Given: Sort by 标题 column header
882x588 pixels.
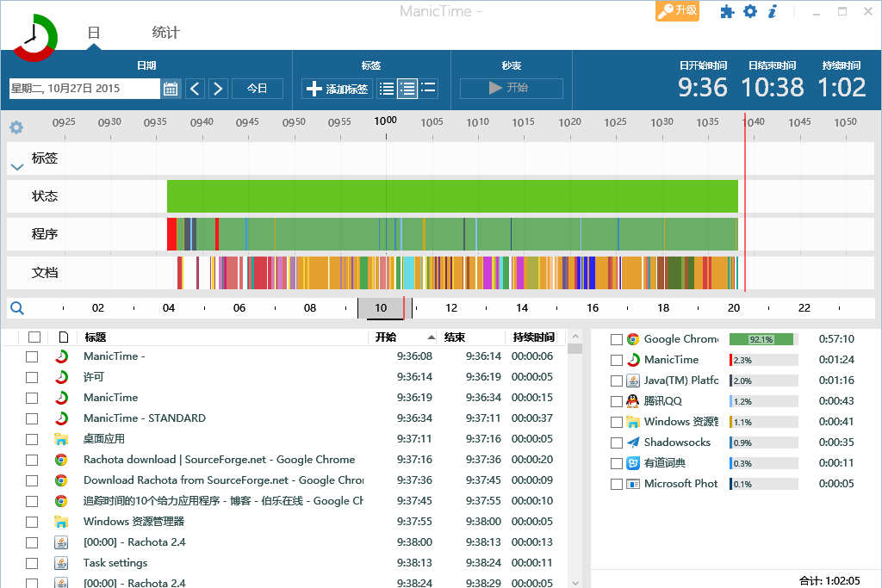Looking at the screenshot, I should tap(223, 337).
